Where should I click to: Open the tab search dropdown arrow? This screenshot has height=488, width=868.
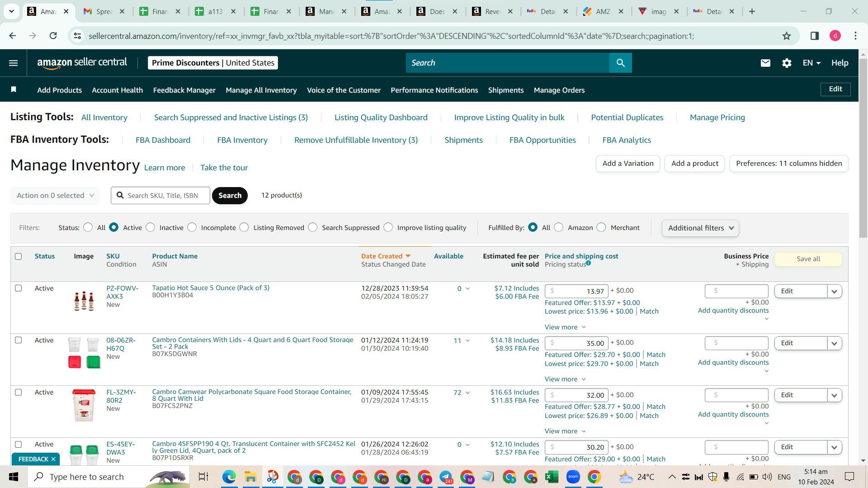click(x=11, y=11)
